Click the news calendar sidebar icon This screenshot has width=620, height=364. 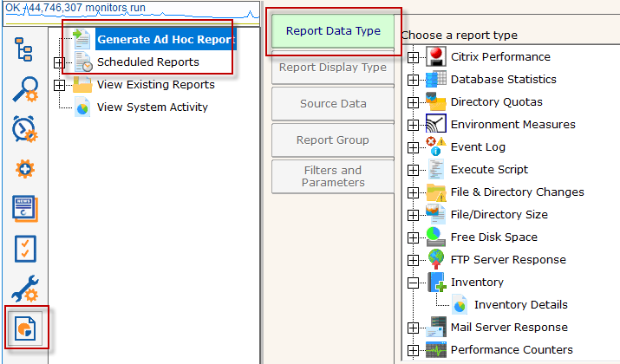[25, 209]
